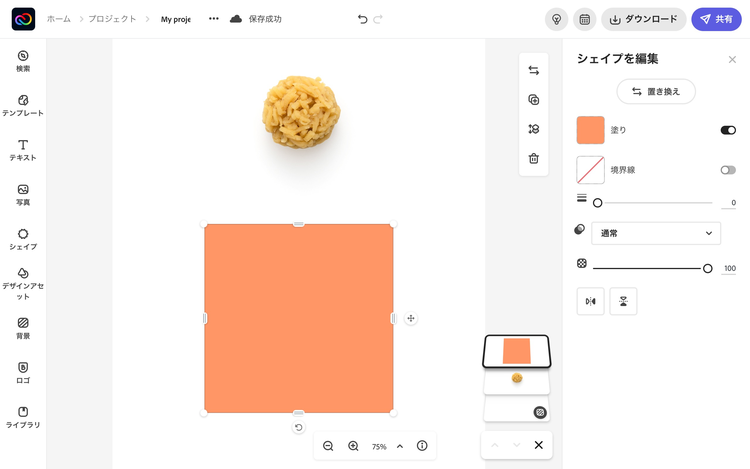The height and width of the screenshot is (469, 750).
Task: Enable the 境界線 border switch
Action: [x=728, y=170]
